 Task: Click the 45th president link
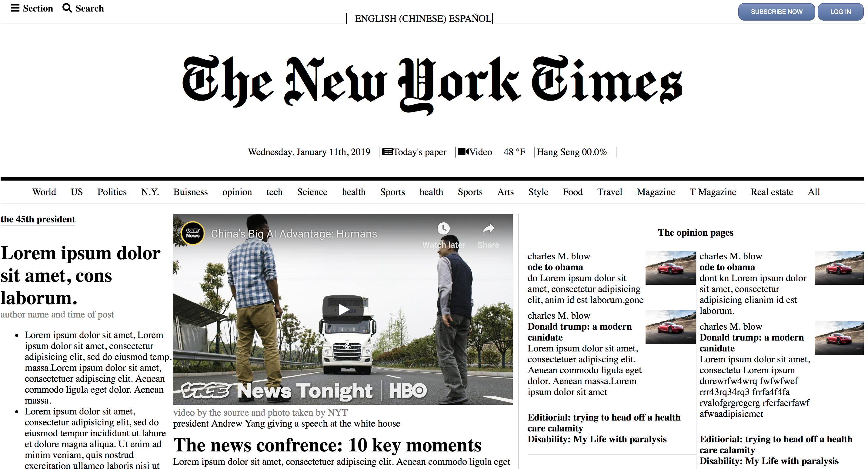point(38,219)
